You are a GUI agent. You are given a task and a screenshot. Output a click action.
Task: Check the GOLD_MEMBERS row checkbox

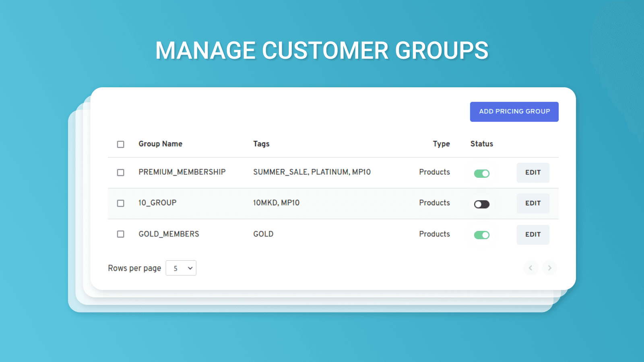(x=120, y=234)
